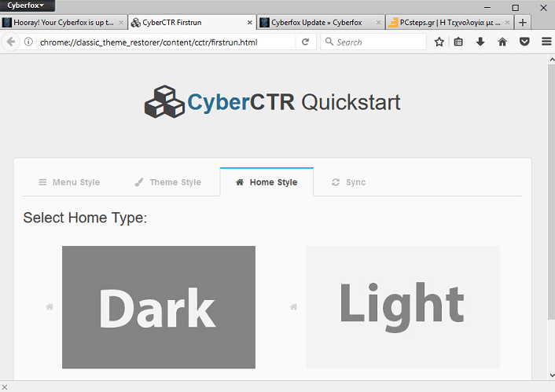Open a new tab with plus button
555x392 pixels.
tap(523, 23)
